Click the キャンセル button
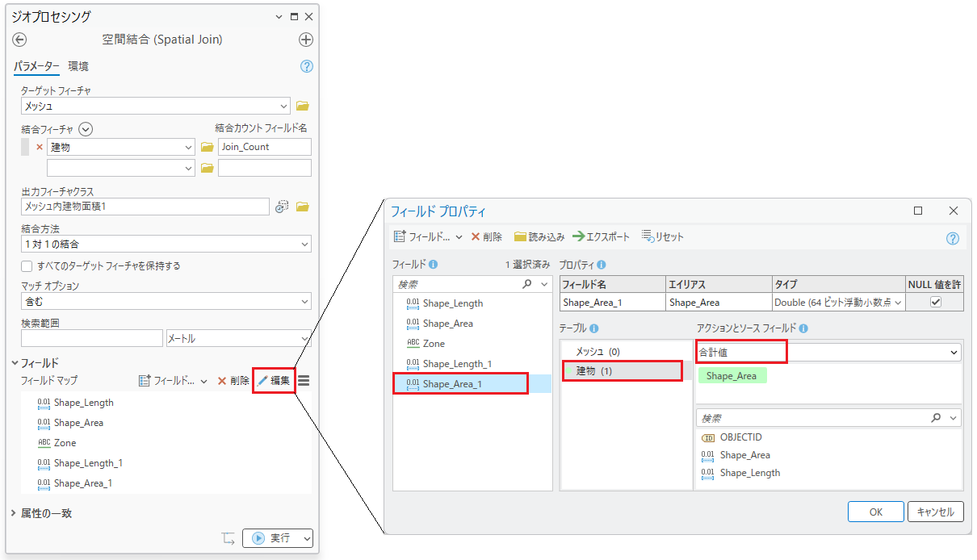The width and height of the screenshot is (977, 560). [935, 512]
